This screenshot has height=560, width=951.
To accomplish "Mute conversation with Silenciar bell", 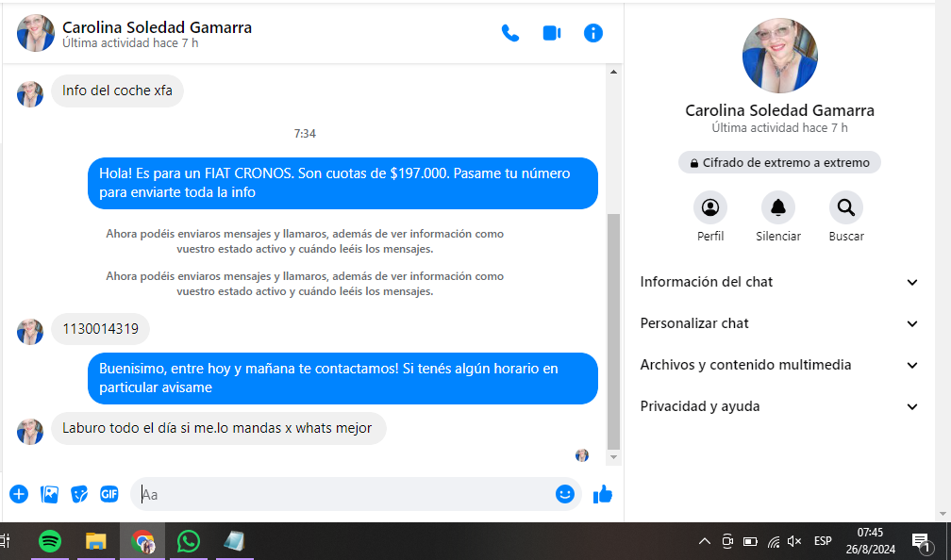I will click(778, 207).
